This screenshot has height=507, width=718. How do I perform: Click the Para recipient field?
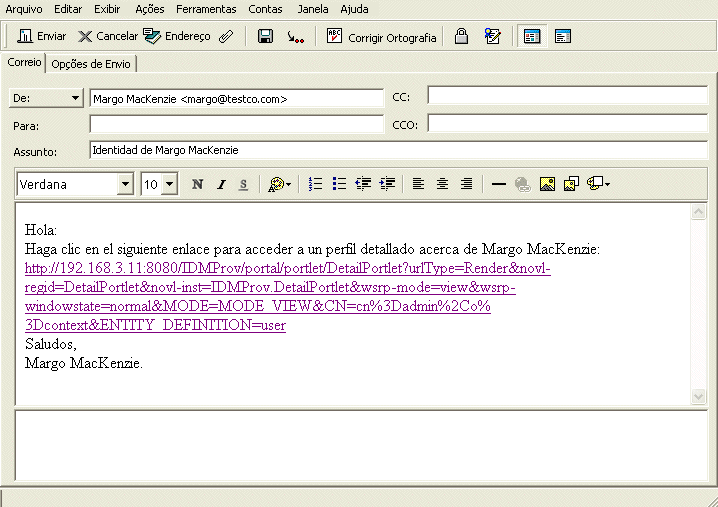pyautogui.click(x=237, y=124)
